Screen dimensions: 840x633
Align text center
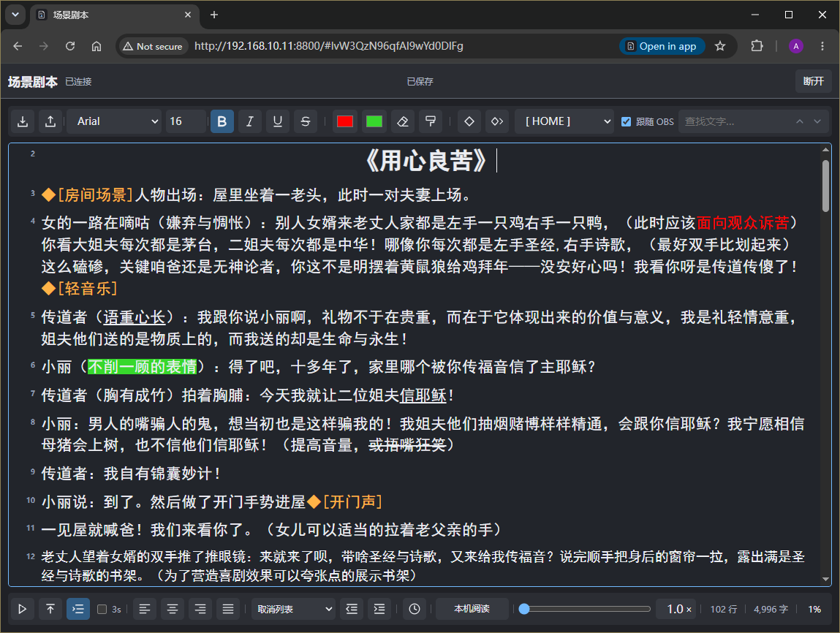(x=173, y=609)
